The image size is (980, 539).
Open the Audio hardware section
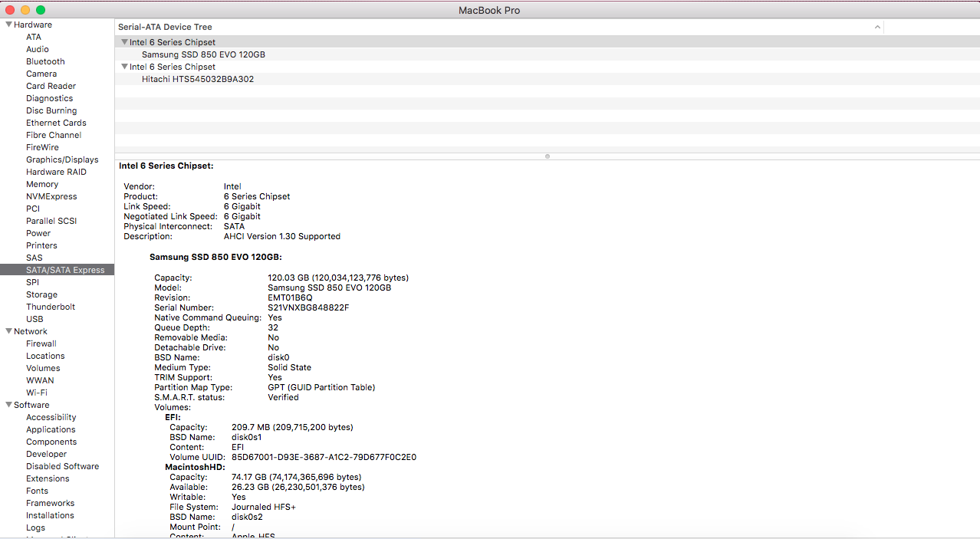pyautogui.click(x=38, y=49)
